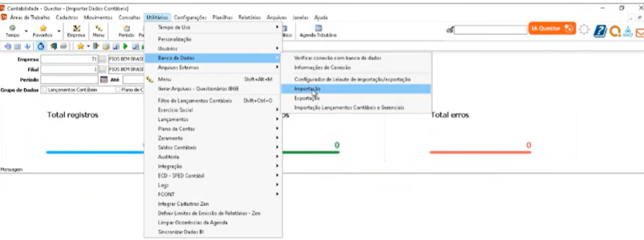Click the Período start date field
644x240 pixels.
point(69,80)
